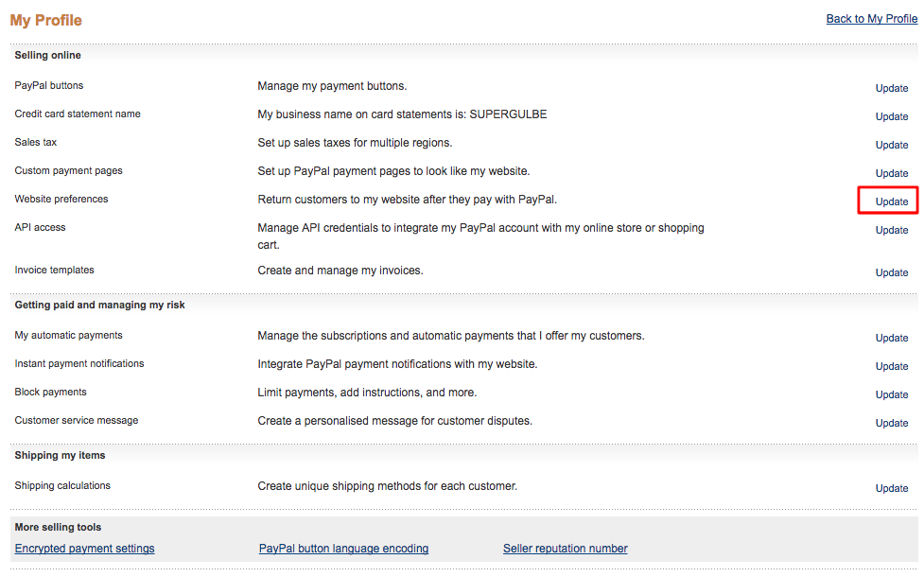Click the Selling online section header

tap(47, 56)
